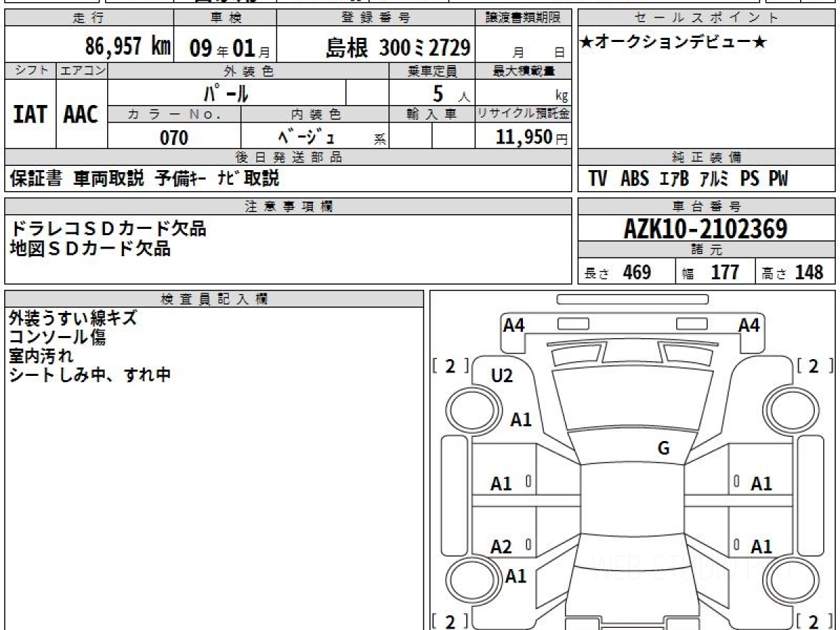Select the [2] tire mark at diagram's top-right

[x=813, y=365]
